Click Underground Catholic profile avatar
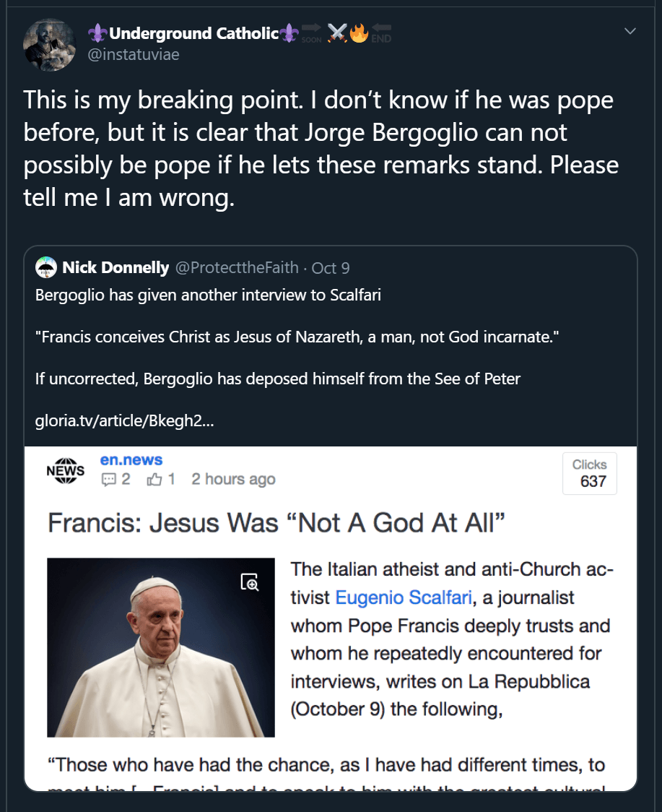This screenshot has width=662, height=812. (50, 45)
